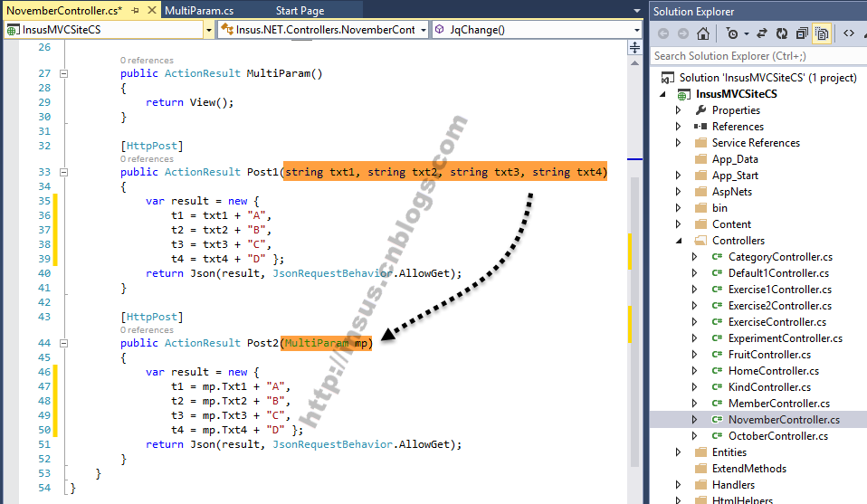Click the View Code icon in Solution Explorer

[849, 33]
